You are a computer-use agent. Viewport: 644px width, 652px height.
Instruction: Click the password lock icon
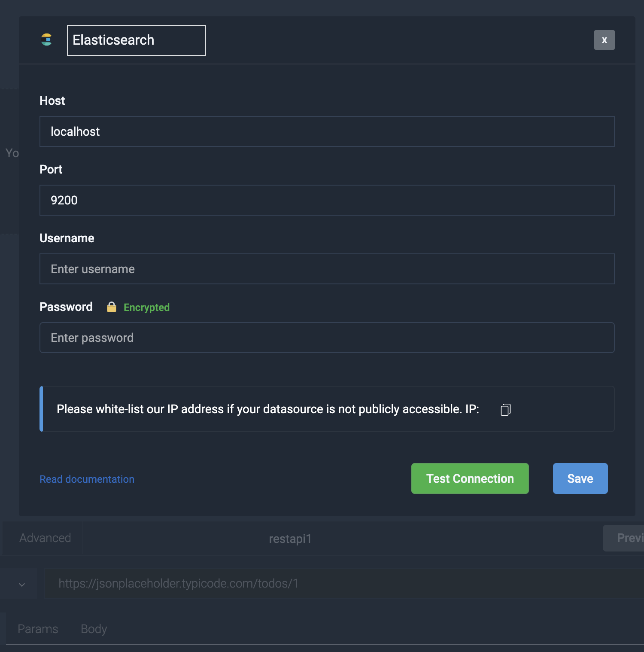[x=112, y=307]
